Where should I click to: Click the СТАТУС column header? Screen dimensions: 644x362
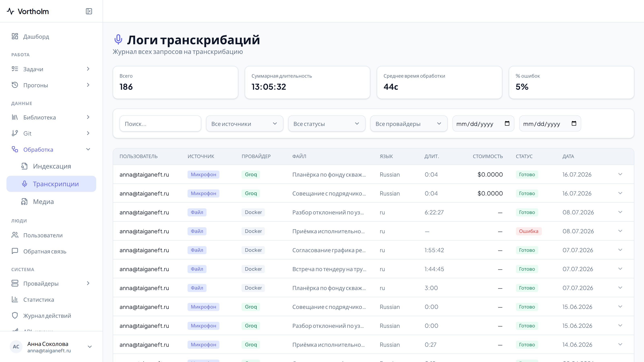pyautogui.click(x=524, y=156)
